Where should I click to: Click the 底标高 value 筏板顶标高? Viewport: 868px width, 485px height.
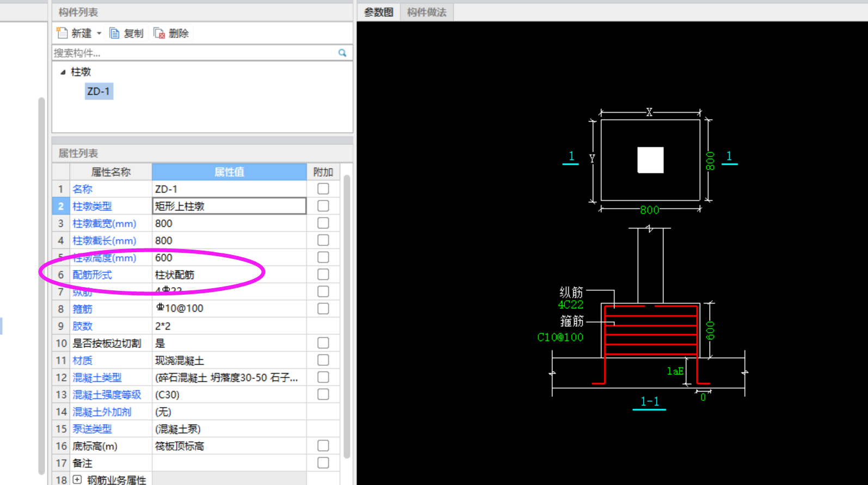[229, 446]
